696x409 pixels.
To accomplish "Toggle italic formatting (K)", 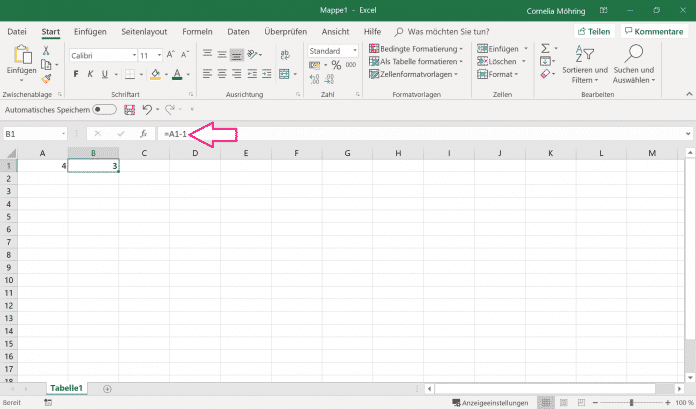I will 90,74.
